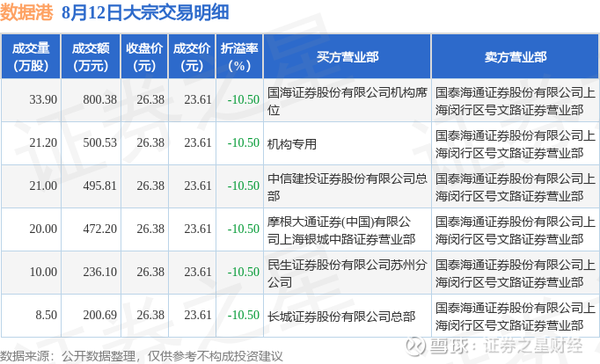The width and height of the screenshot is (600, 364).
Task: Click the amount cell 472.20
Action: click(x=100, y=229)
